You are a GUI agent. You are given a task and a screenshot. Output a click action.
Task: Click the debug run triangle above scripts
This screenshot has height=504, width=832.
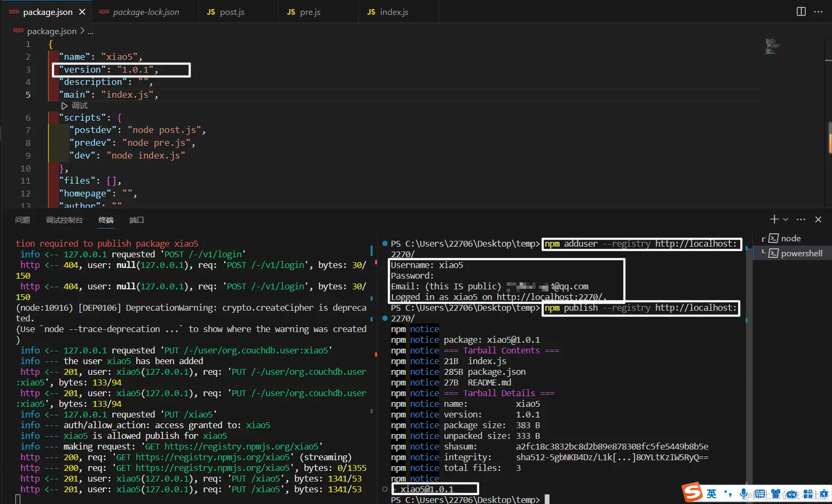[65, 106]
